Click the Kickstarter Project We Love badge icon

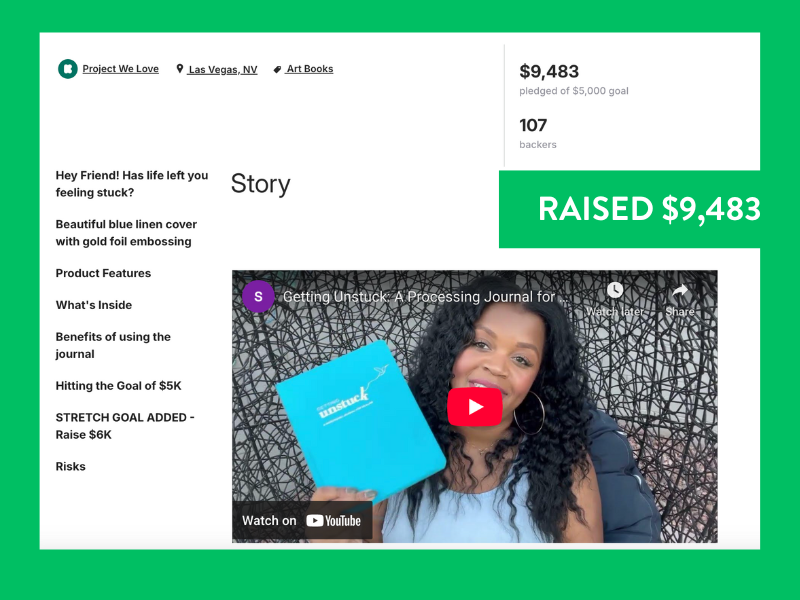[67, 69]
